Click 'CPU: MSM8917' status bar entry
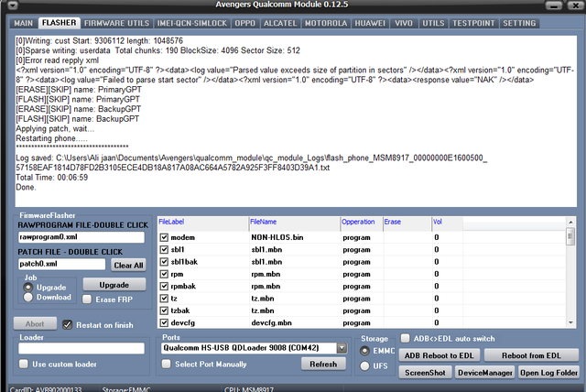Screen dimensions: 586x392 point(249,389)
